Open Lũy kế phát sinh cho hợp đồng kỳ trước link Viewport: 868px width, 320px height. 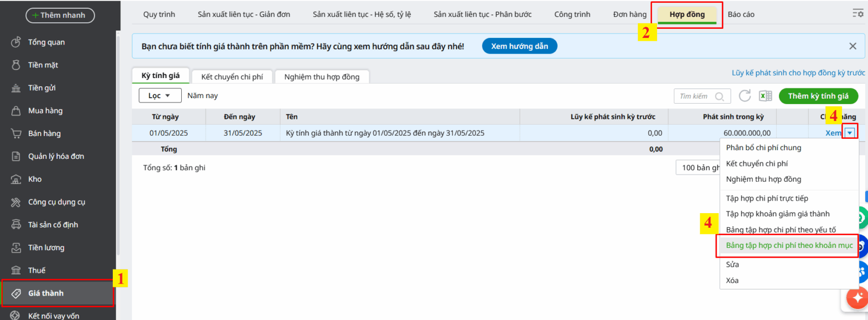[798, 73]
